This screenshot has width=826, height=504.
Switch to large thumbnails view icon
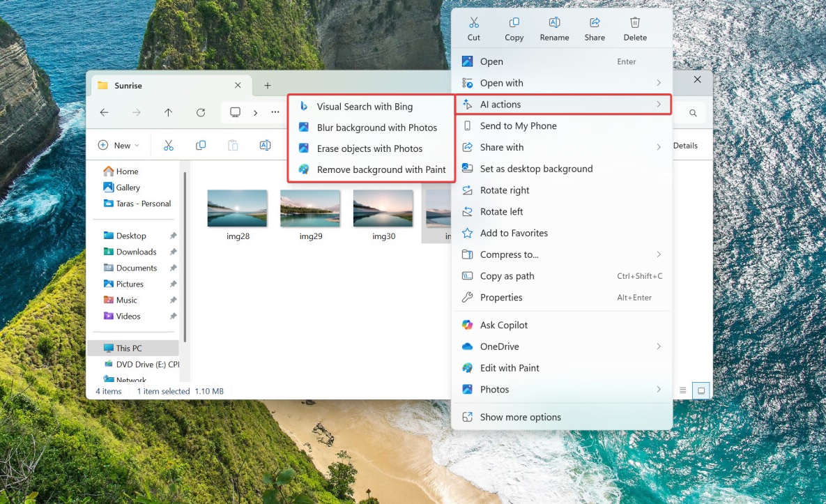[701, 390]
